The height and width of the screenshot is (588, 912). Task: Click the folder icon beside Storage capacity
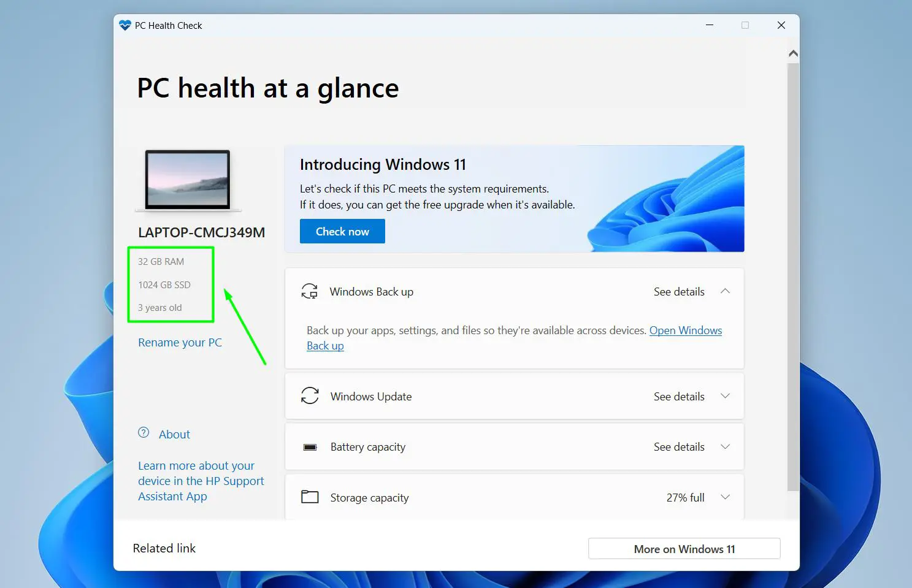coord(310,497)
